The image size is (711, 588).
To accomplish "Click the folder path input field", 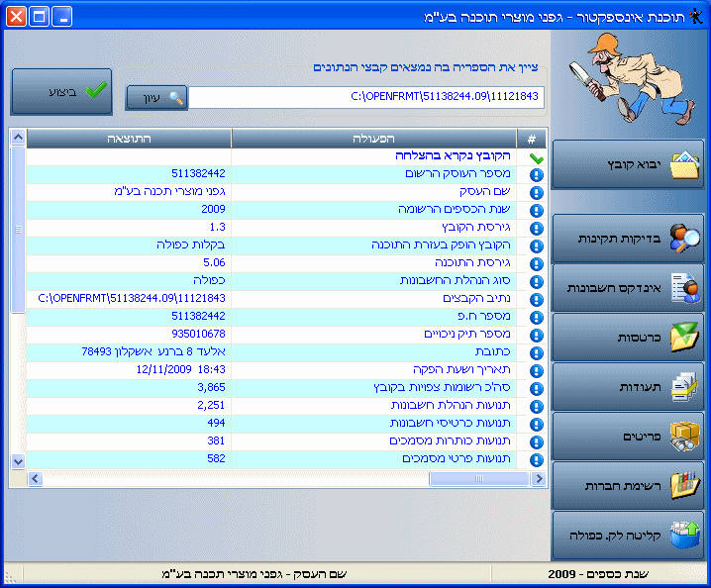I will tap(366, 98).
